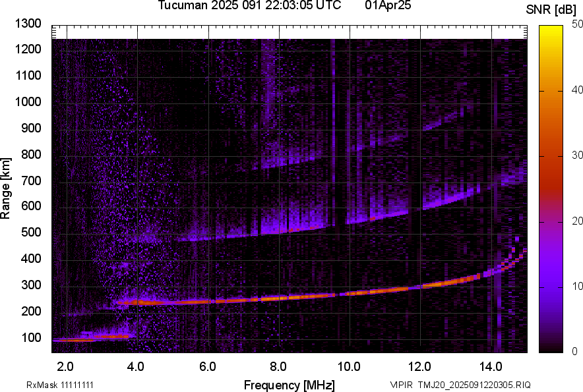The image size is (583, 392).
Task: Click the colorbar tick label '20'
Action: pyautogui.click(x=578, y=221)
